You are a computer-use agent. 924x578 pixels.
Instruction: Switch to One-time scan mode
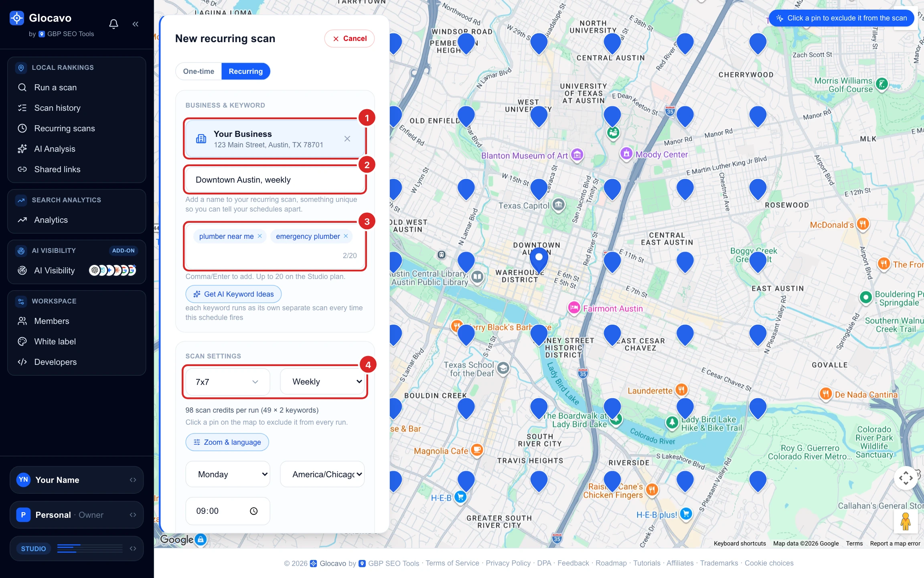click(199, 71)
